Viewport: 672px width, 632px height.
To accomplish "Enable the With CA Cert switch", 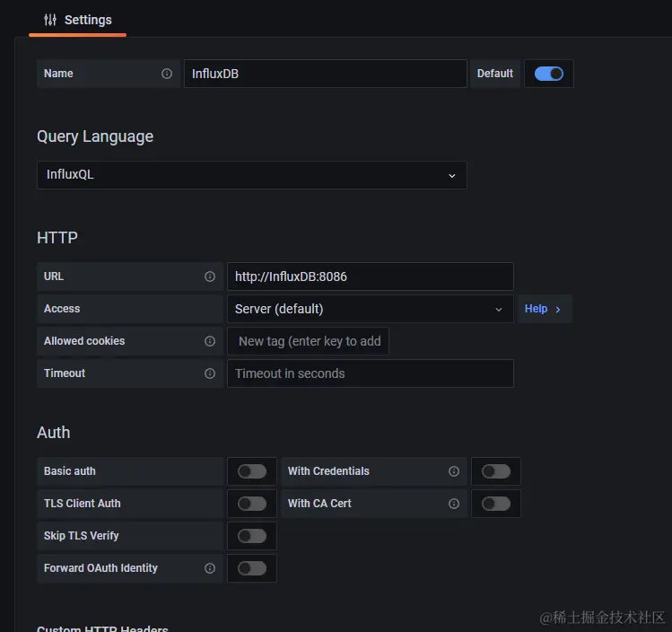I will coord(496,504).
